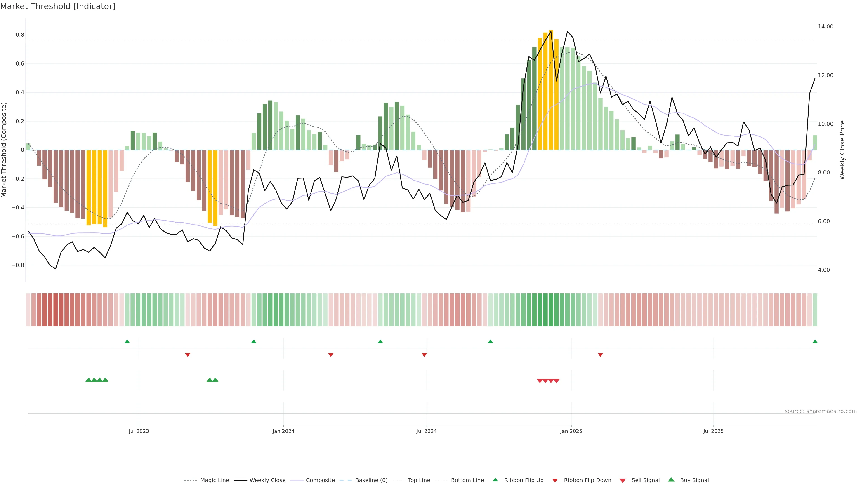This screenshot has width=868, height=488.
Task: Click the Ribbon Flip Up legend triangle icon
Action: (x=495, y=480)
